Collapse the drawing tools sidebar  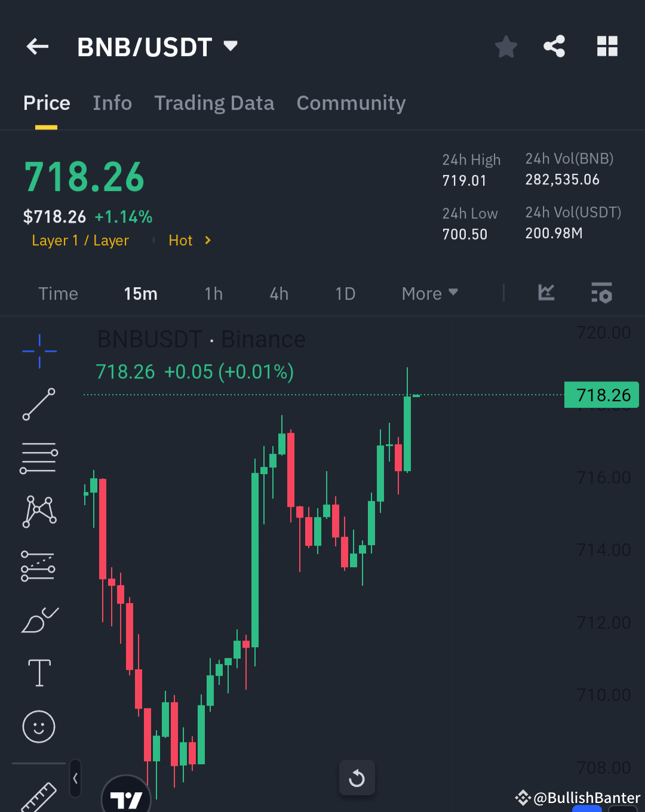(75, 779)
